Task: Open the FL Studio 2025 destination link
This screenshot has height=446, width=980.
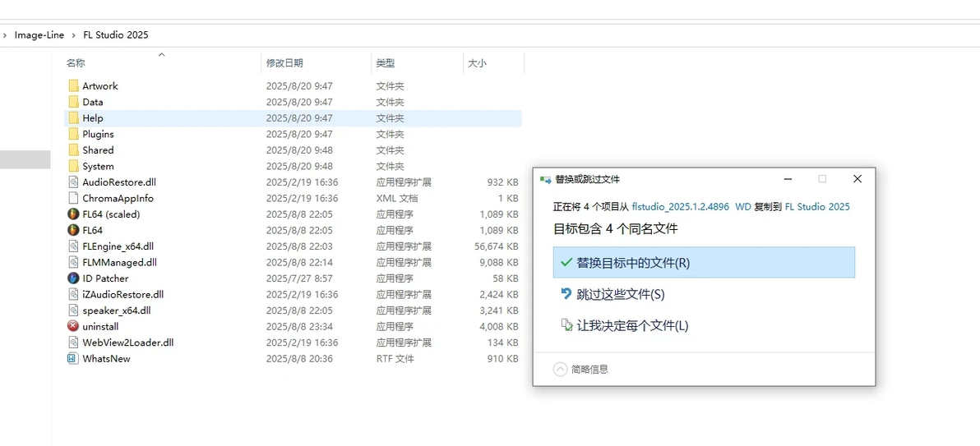Action: tap(817, 207)
